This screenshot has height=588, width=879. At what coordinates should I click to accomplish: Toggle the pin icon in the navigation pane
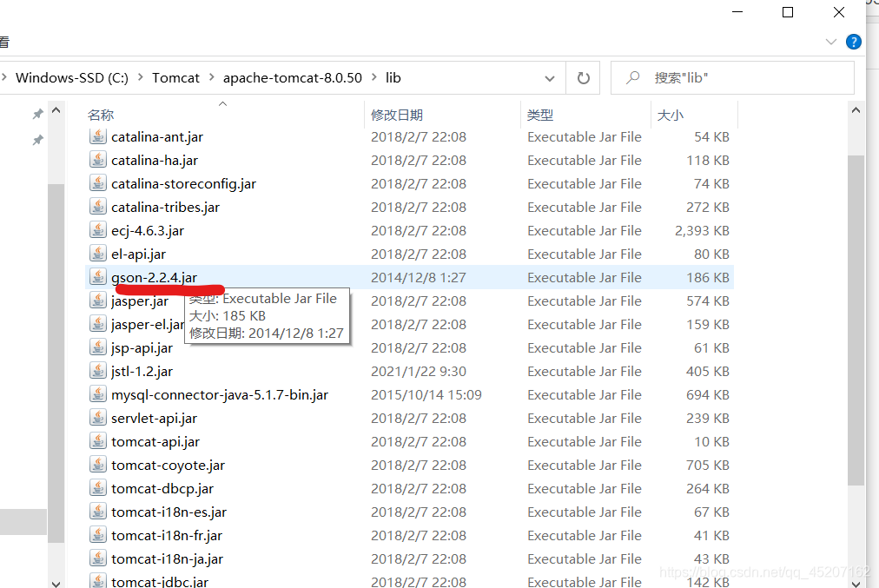(37, 114)
